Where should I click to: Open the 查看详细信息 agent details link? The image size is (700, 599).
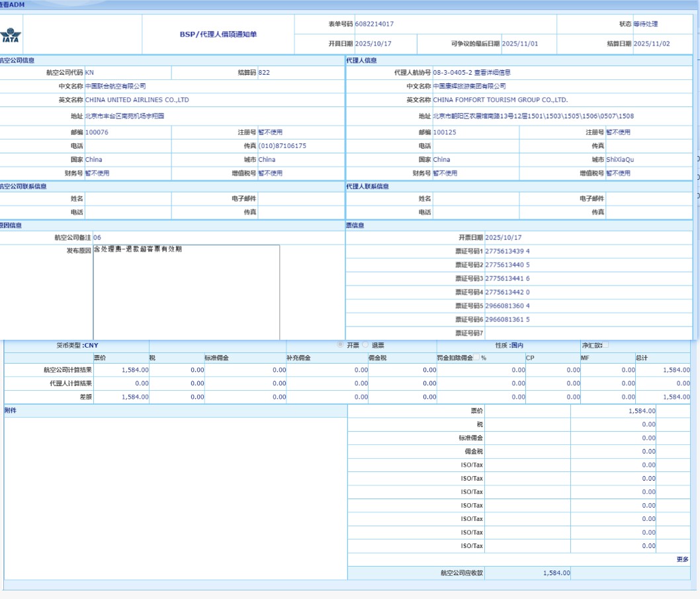pos(492,73)
